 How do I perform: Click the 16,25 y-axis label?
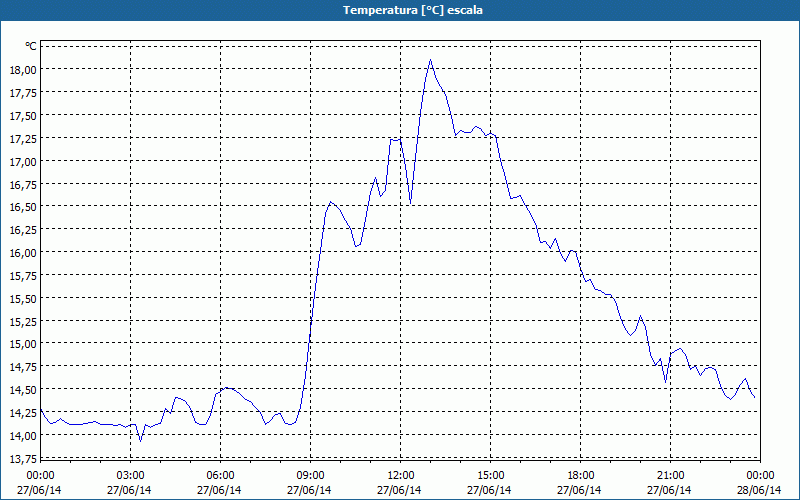(23, 230)
